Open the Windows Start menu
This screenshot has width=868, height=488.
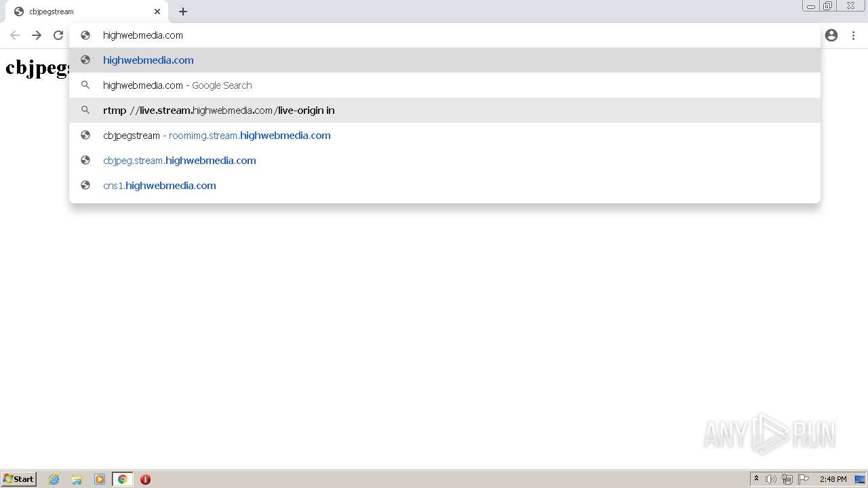pyautogui.click(x=18, y=479)
